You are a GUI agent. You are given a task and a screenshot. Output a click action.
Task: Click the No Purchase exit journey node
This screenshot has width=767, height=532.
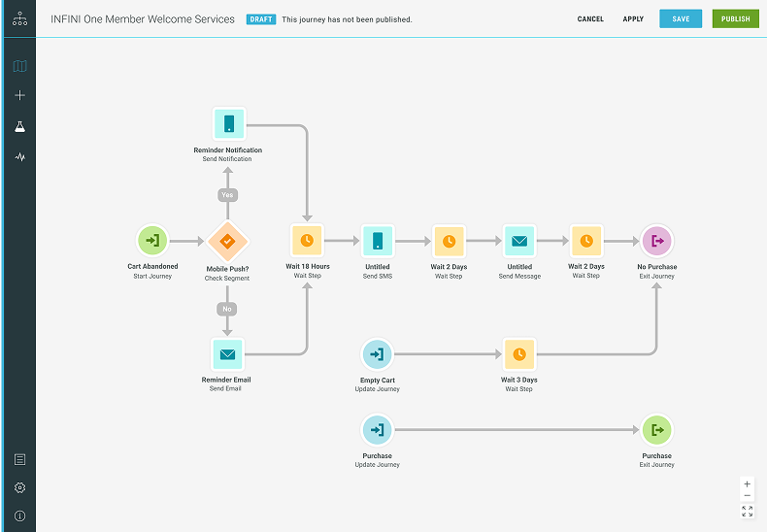point(656,240)
